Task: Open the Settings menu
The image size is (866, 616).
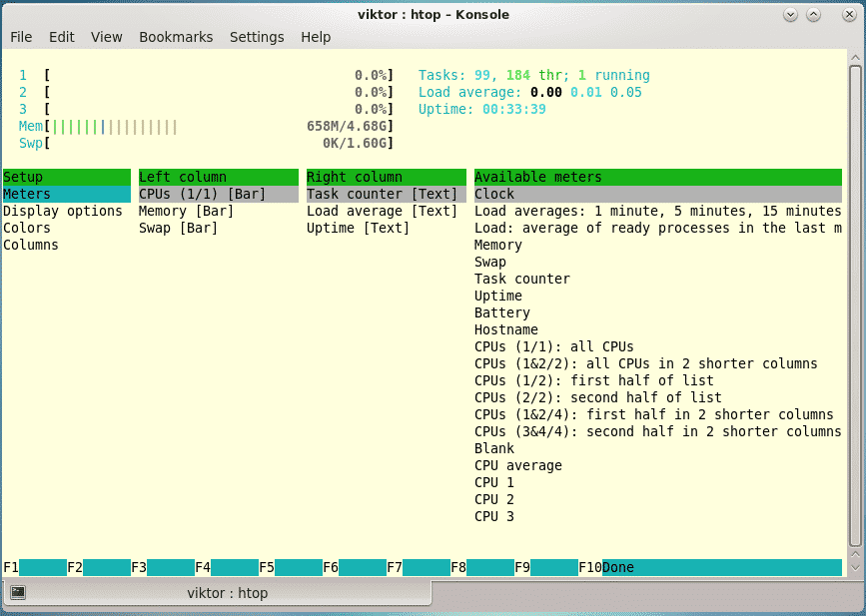Action: pos(257,37)
